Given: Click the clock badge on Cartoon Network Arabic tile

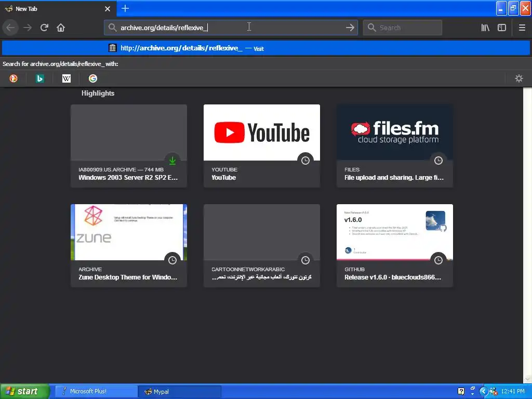Looking at the screenshot, I should pyautogui.click(x=305, y=260).
